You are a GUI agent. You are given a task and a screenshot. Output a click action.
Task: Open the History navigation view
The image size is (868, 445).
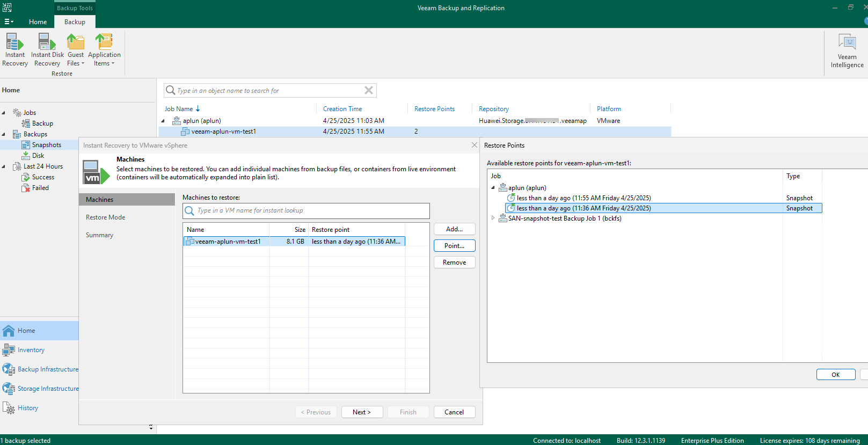(39, 408)
